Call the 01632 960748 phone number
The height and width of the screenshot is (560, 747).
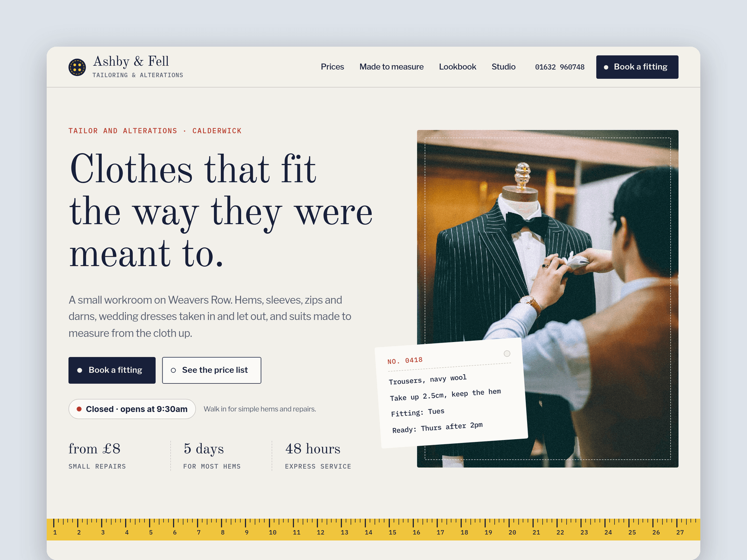point(560,67)
